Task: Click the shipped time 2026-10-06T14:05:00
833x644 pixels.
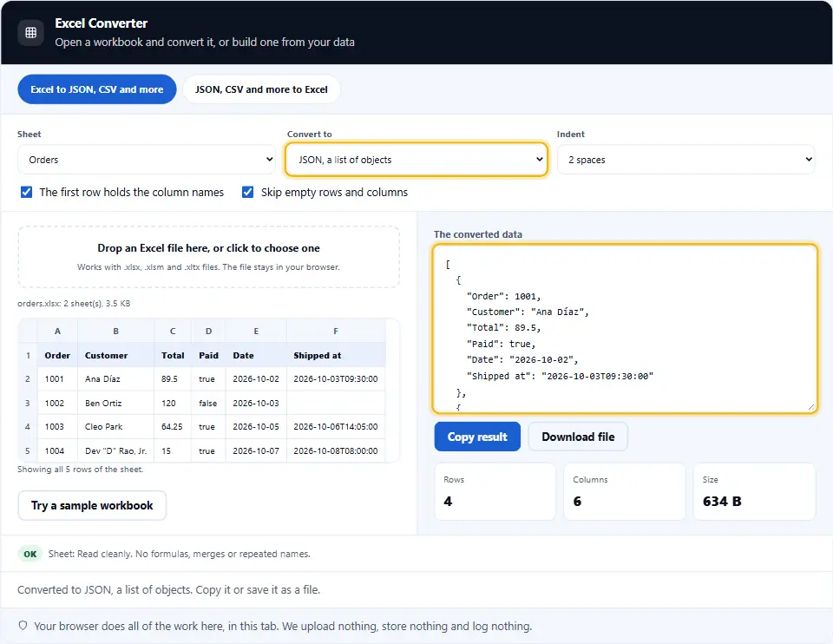Action: coord(336,427)
